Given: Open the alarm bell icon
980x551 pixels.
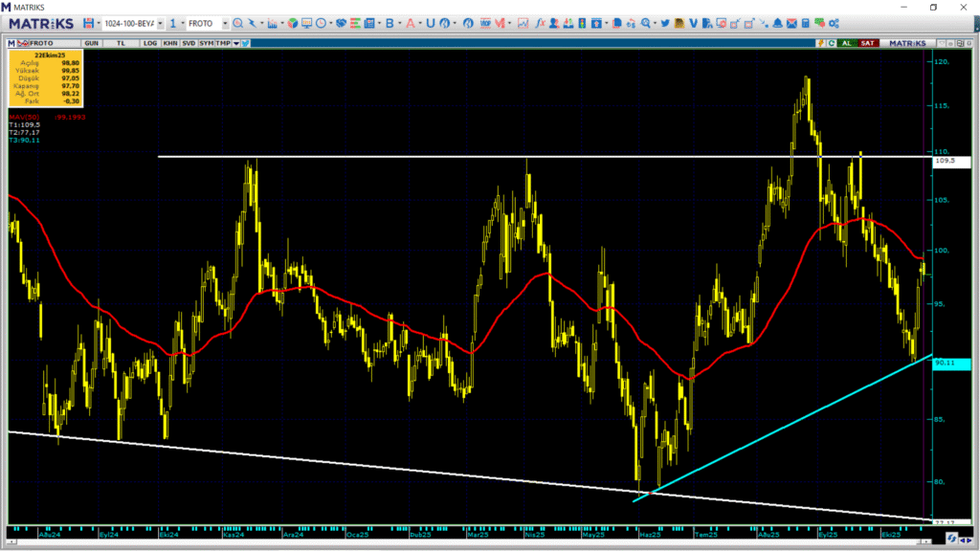Looking at the screenshot, I should pos(778,23).
